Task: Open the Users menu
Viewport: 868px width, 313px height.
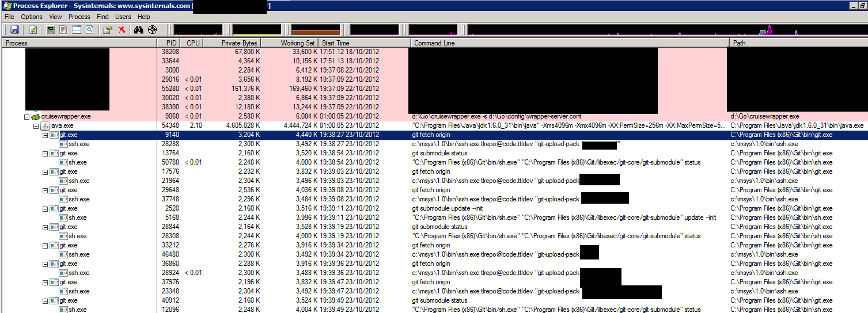Action: tap(123, 17)
